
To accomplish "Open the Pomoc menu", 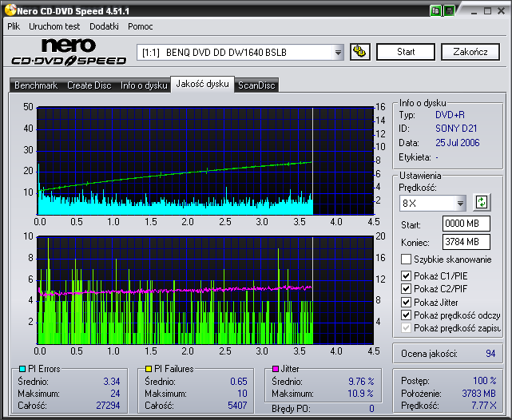I will [141, 26].
